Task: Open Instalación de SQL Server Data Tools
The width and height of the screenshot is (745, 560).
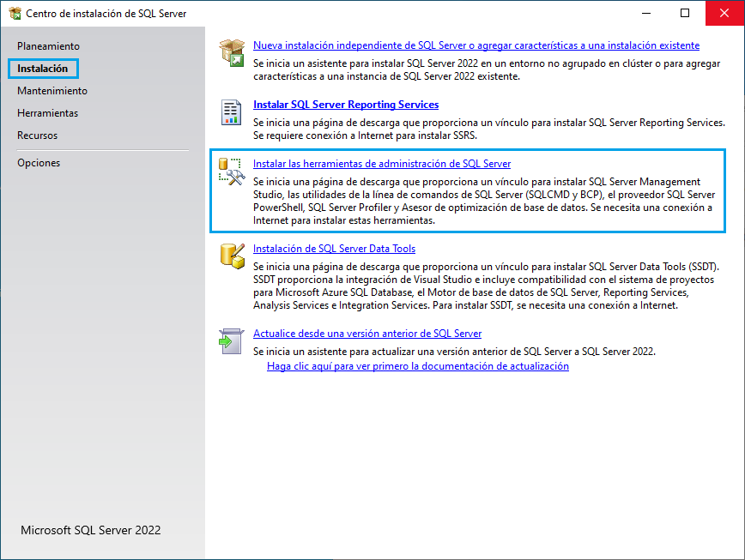Action: [334, 249]
